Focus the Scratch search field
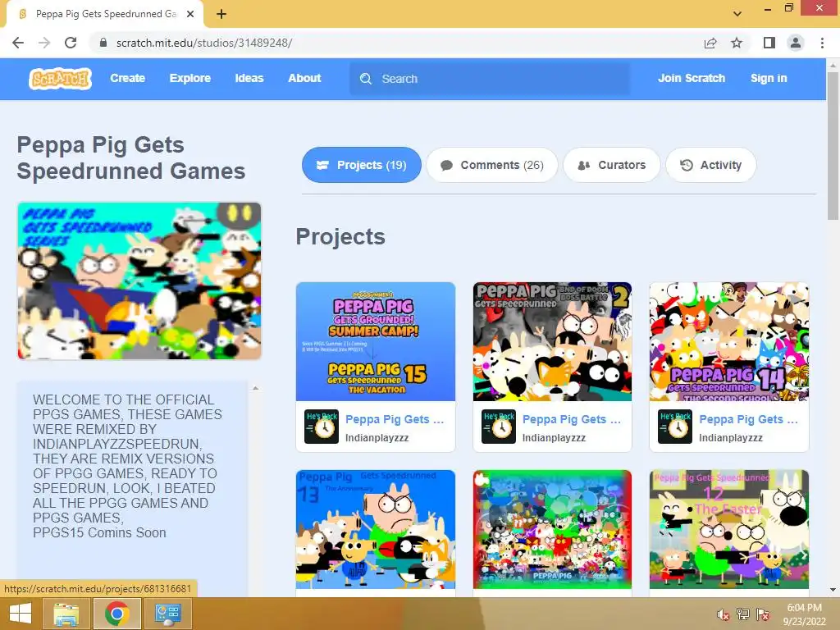Screen dimensions: 840x630 click(490, 79)
